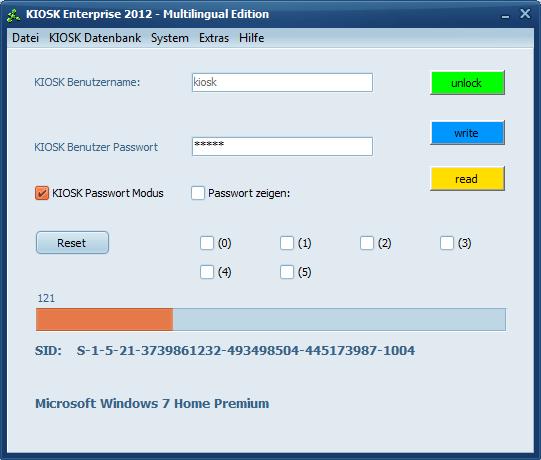541x460 pixels.
Task: Click the green unlock button
Action: pyautogui.click(x=468, y=83)
